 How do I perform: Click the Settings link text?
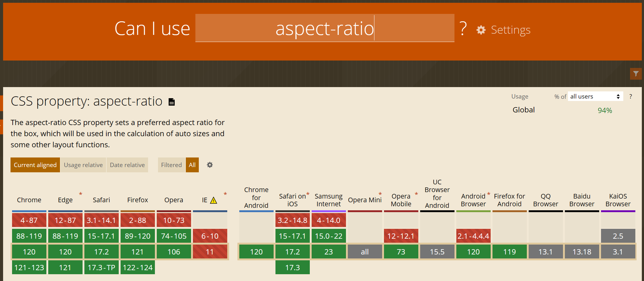[511, 30]
